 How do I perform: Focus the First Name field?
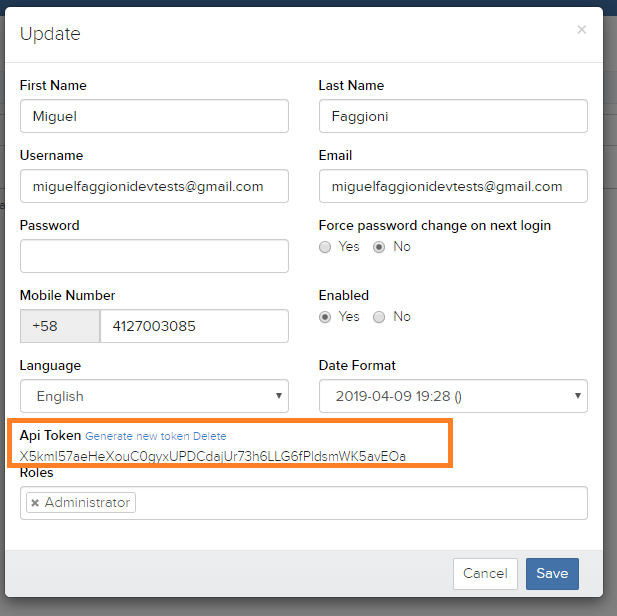(x=154, y=116)
